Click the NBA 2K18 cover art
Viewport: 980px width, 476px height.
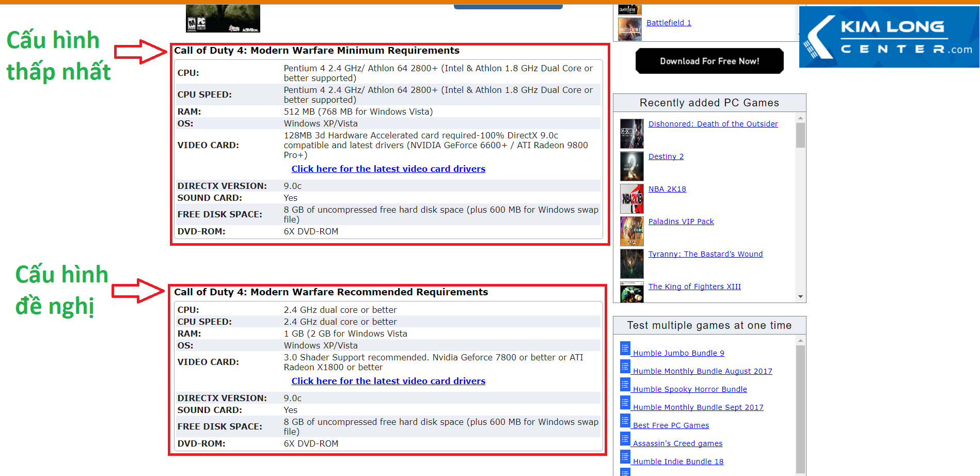click(631, 198)
